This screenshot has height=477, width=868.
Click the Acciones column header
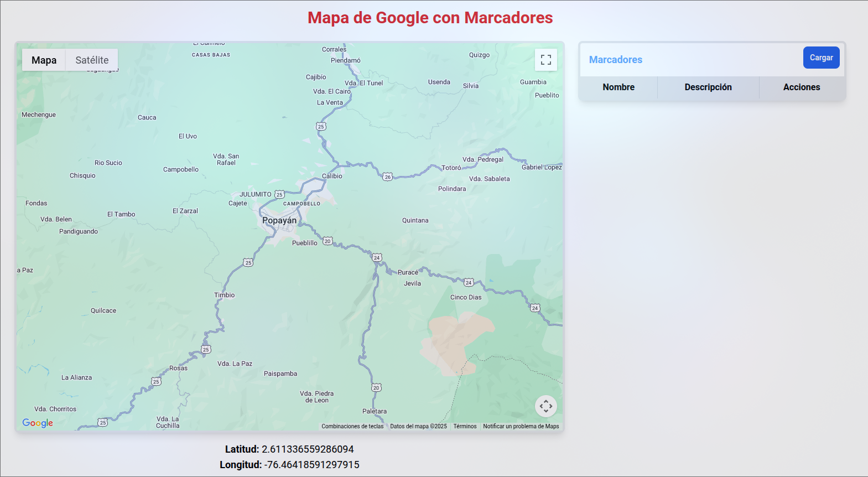pos(801,87)
